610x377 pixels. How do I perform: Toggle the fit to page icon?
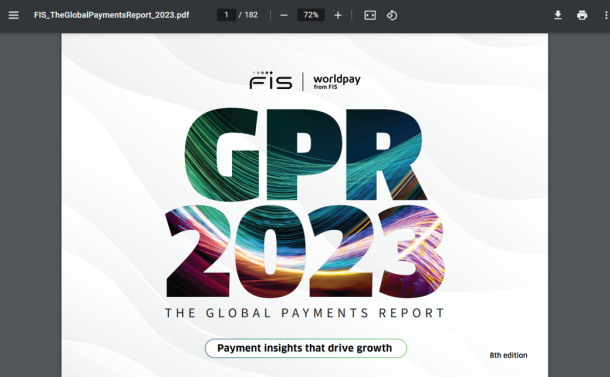click(370, 15)
